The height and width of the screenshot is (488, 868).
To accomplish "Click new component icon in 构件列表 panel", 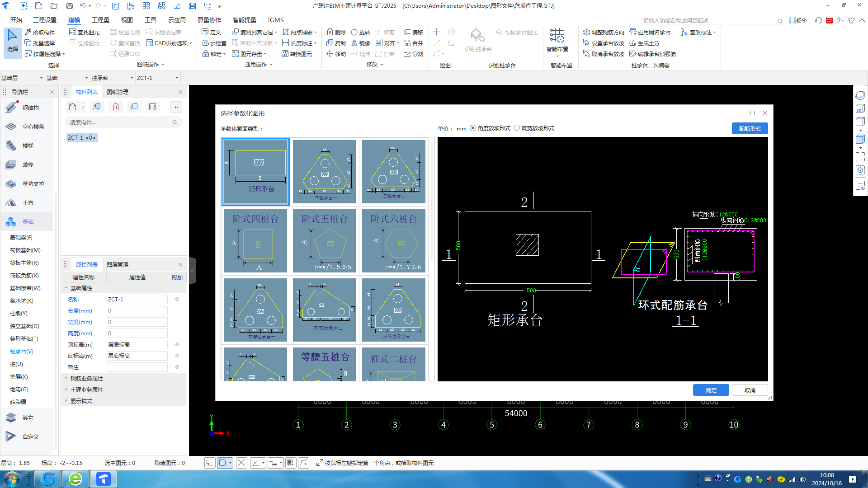I will 73,107.
